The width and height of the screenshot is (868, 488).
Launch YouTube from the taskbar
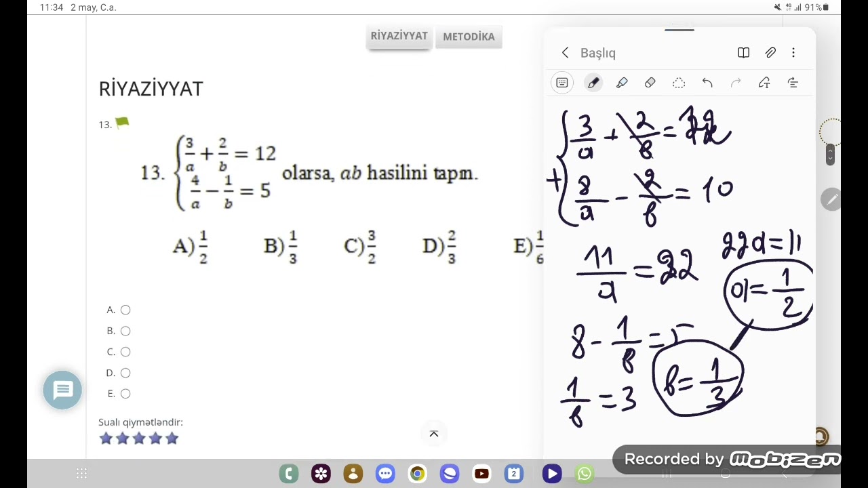pyautogui.click(x=481, y=474)
